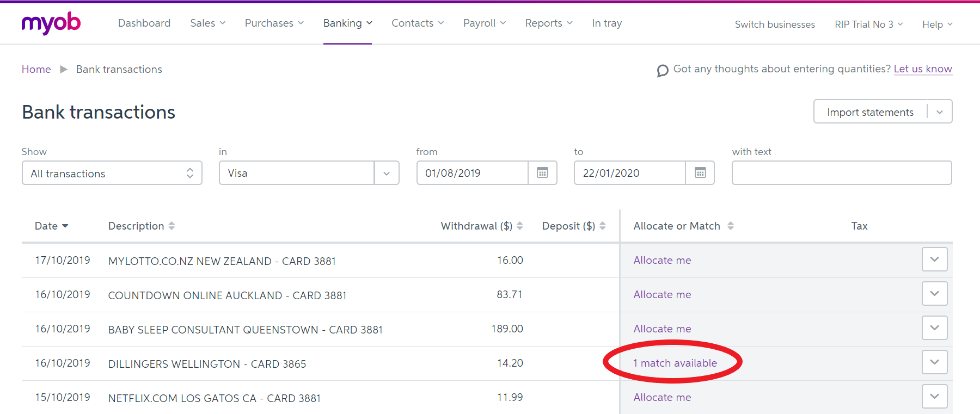
Task: Open Dashboard from the top menu
Action: point(144,23)
